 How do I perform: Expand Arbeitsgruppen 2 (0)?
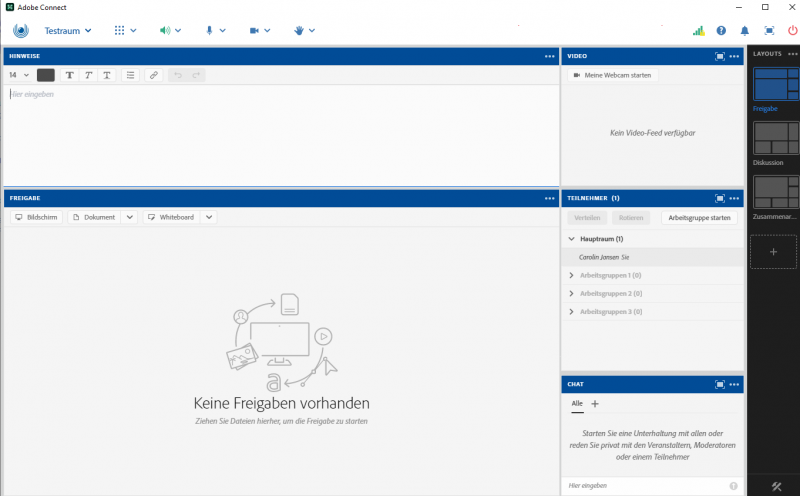(x=571, y=293)
